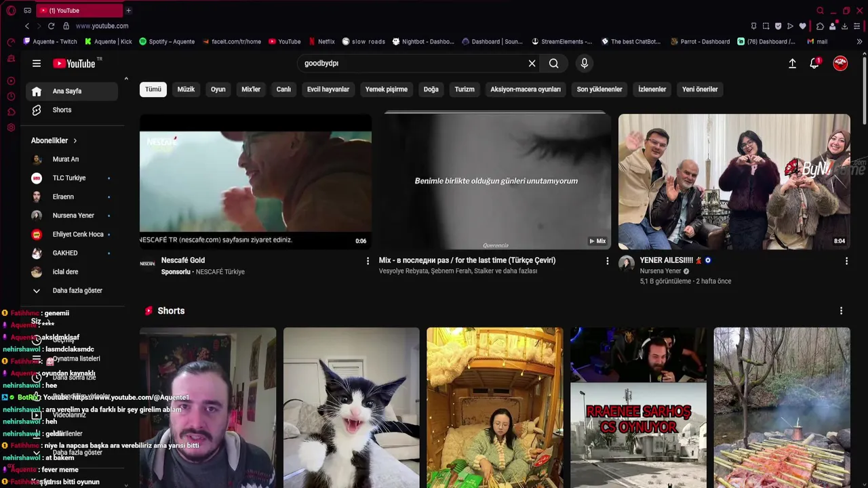Open options menu for Nescafé Gold ad
The height and width of the screenshot is (488, 868).
pyautogui.click(x=368, y=261)
